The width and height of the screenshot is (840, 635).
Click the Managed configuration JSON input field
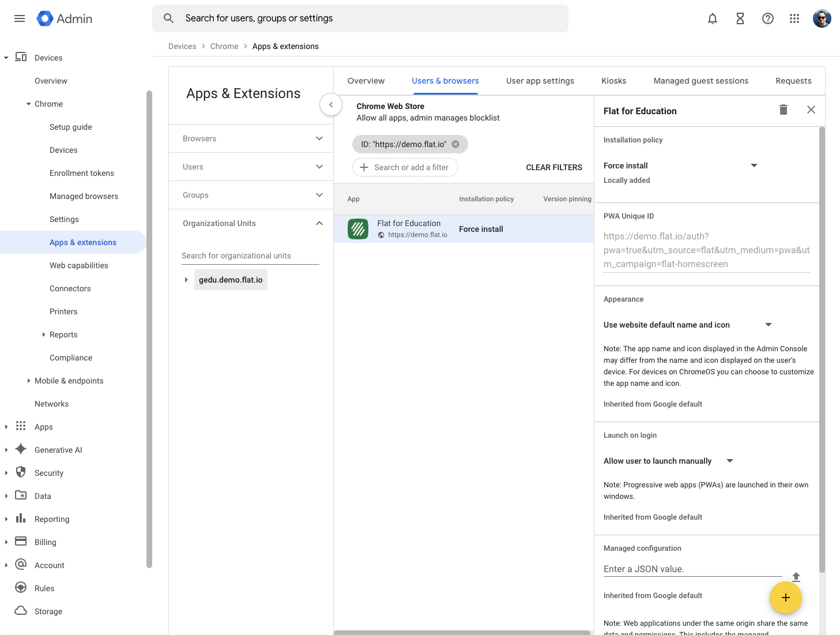692,569
